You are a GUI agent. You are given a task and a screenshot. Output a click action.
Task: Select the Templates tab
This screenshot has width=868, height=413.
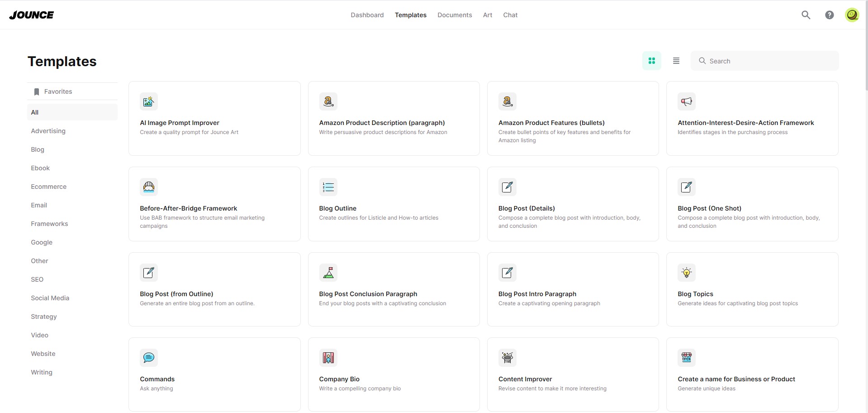411,15
